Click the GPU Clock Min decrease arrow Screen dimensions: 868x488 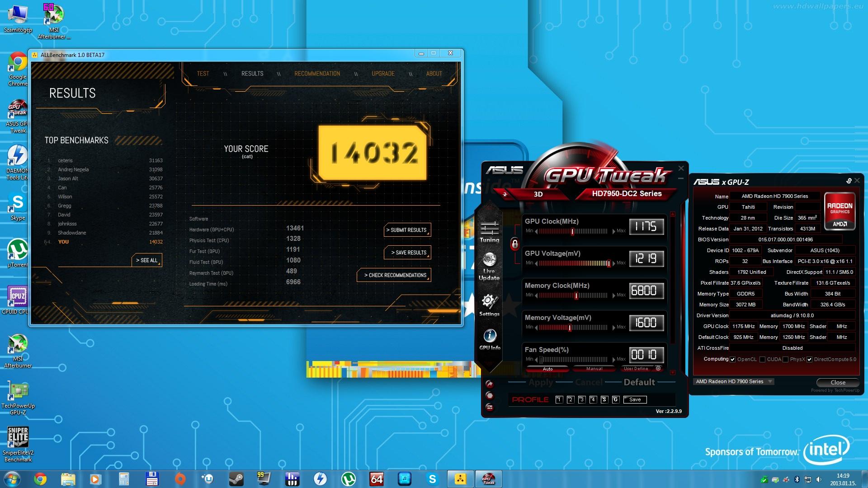click(x=536, y=231)
